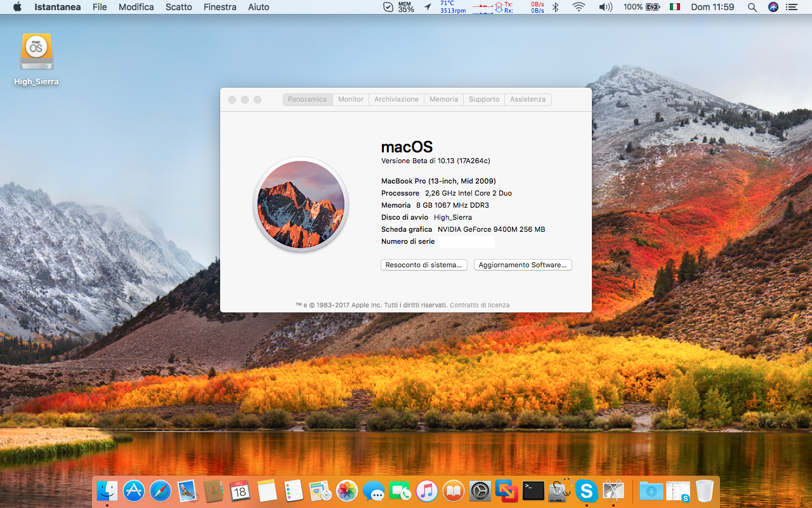The image size is (812, 508).
Task: Open the Italian flag input menu
Action: click(675, 7)
